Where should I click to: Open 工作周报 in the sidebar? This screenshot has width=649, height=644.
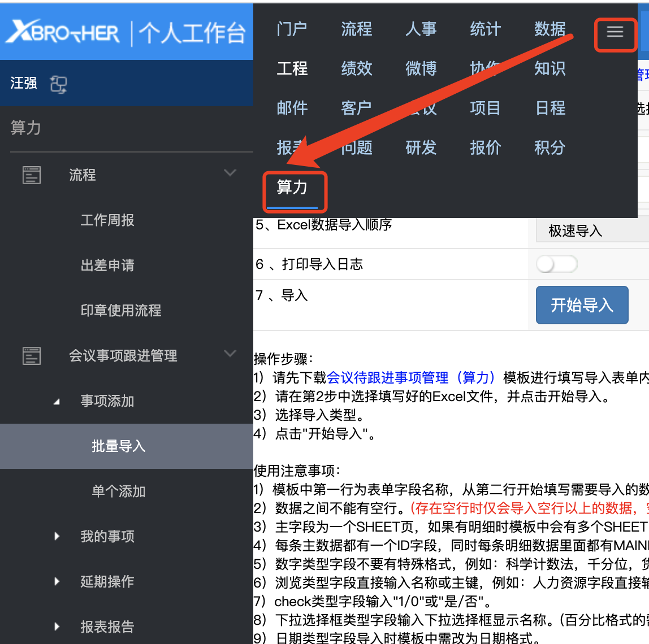coord(107,220)
